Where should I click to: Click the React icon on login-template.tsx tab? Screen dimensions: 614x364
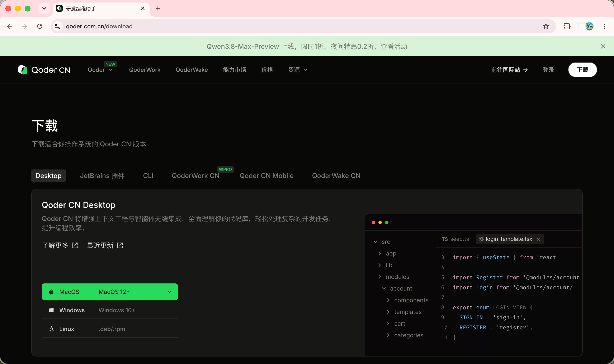[481, 239]
